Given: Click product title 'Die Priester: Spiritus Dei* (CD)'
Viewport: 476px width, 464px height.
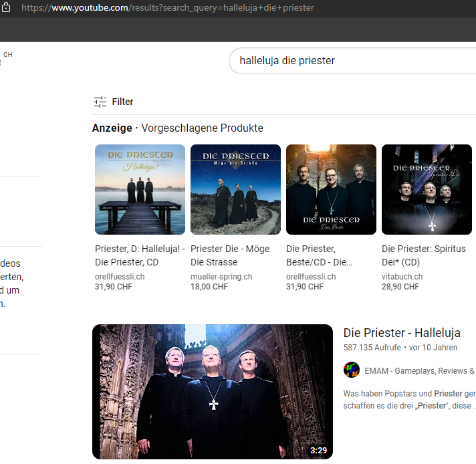Looking at the screenshot, I should (425, 255).
